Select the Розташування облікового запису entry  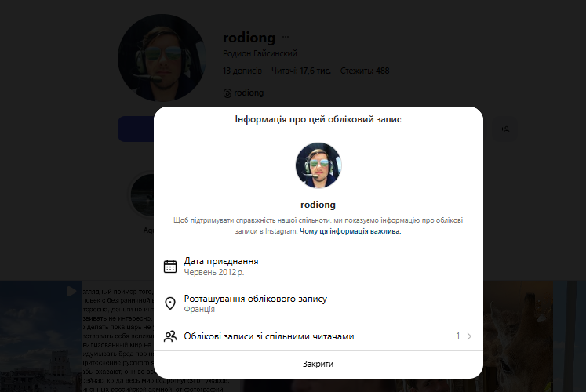(x=255, y=303)
